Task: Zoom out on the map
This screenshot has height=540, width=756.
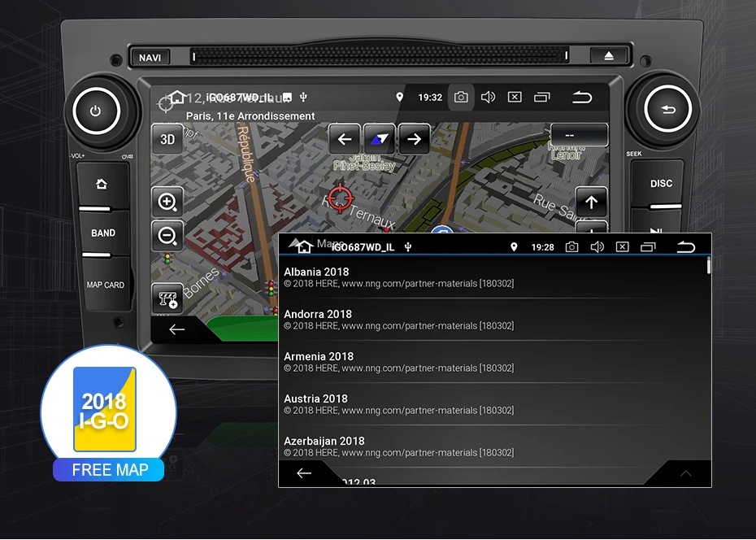Action: point(167,236)
